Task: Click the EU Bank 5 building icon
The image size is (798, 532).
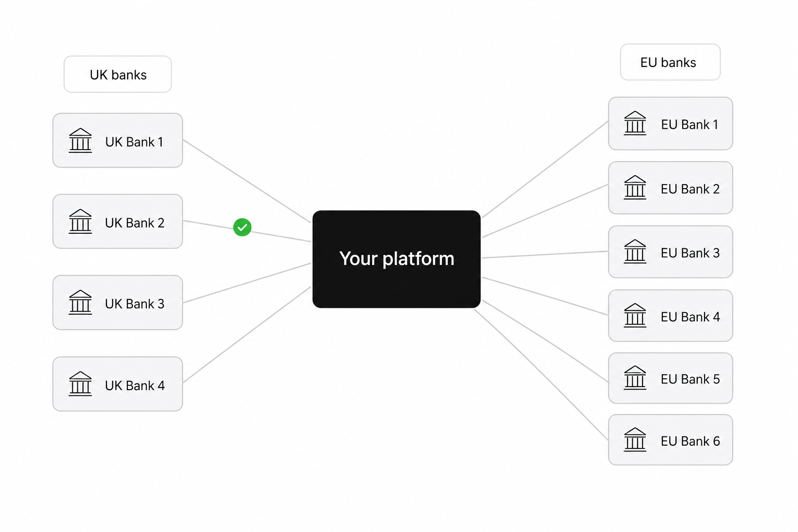Action: (x=635, y=378)
